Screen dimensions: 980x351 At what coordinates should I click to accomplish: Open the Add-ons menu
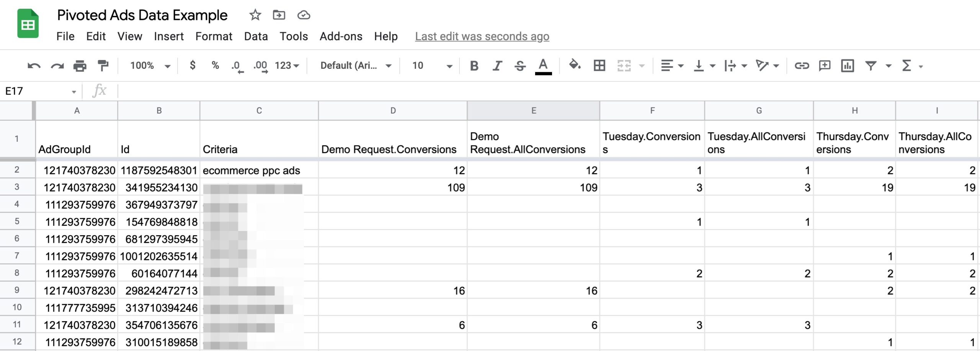(x=341, y=36)
